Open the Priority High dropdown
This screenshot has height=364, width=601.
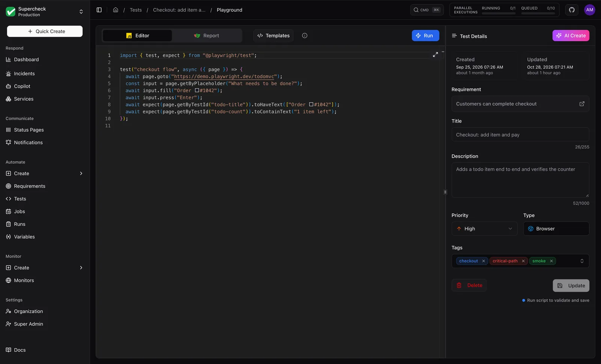pyautogui.click(x=484, y=229)
